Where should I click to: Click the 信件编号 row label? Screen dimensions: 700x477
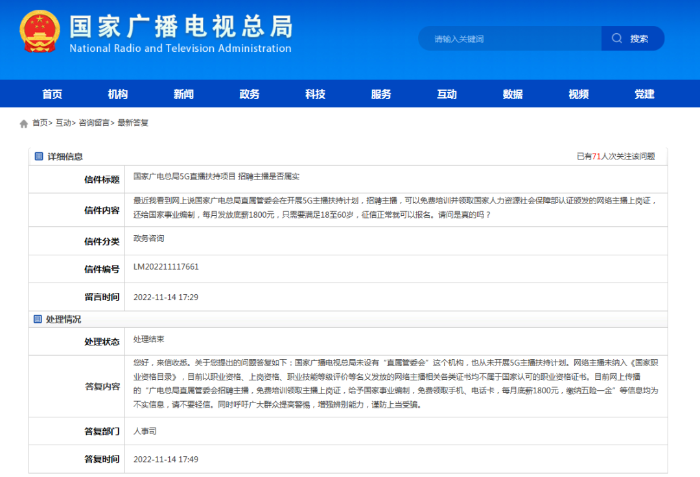pos(102,269)
